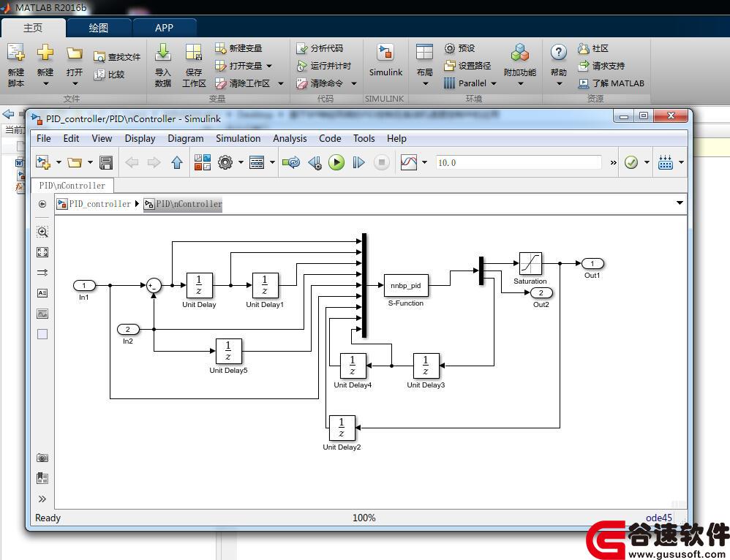Image resolution: width=730 pixels, height=560 pixels.
Task: Click 查找文件 (Find Files) in ribbon
Action: point(117,57)
